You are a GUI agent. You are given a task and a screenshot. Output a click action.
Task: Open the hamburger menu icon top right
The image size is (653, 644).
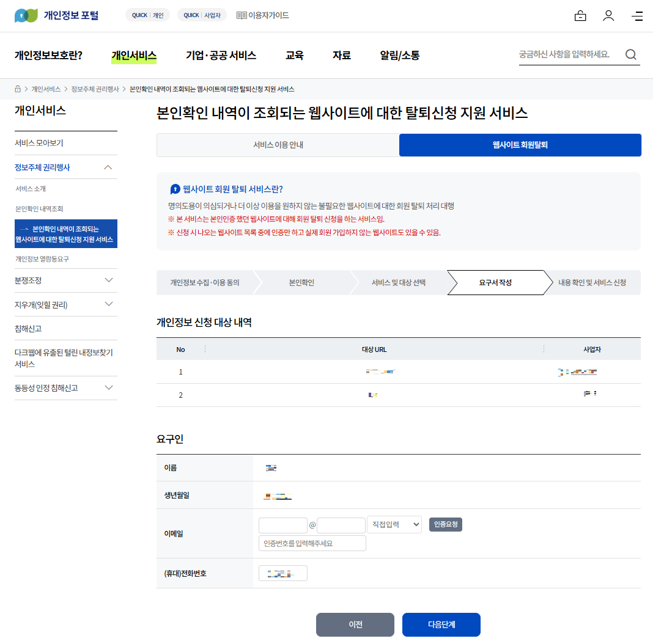click(636, 15)
